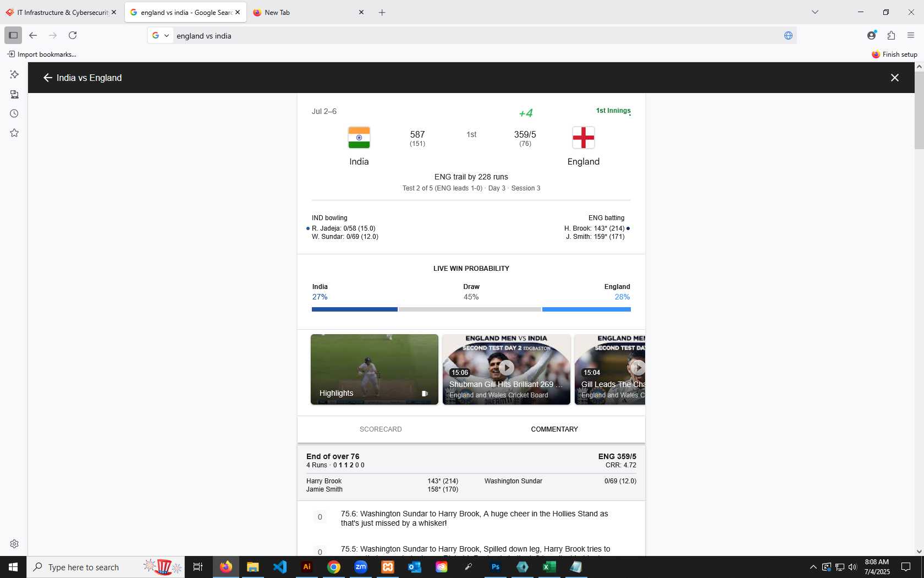
Task: Click the England flag
Action: click(x=584, y=138)
